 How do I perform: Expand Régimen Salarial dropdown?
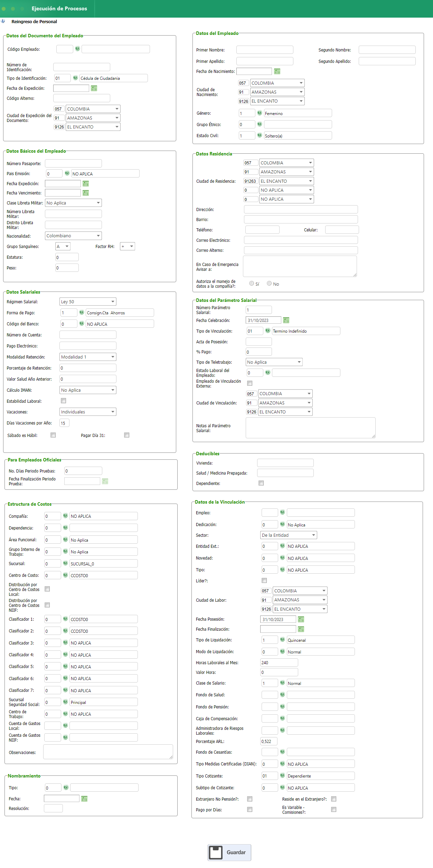[x=88, y=302]
